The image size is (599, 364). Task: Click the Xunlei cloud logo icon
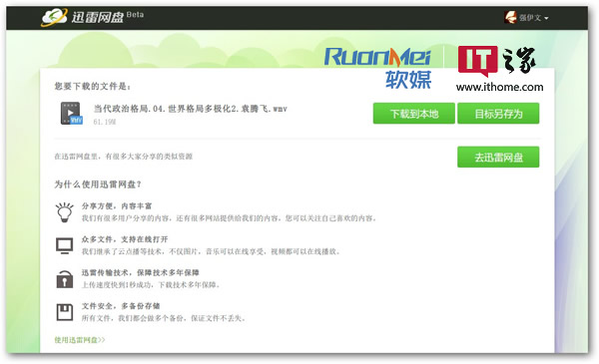tap(54, 17)
